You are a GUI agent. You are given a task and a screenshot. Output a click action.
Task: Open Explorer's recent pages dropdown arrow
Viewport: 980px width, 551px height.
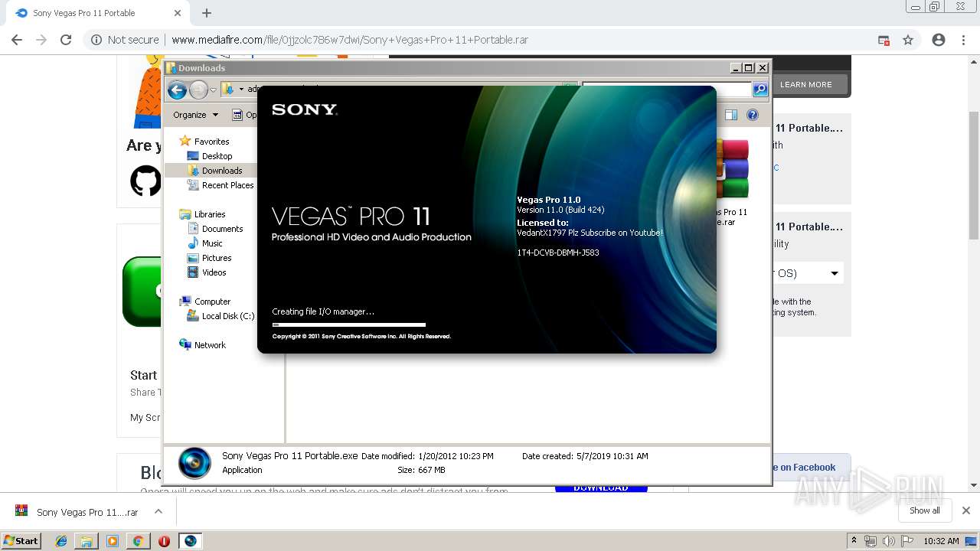coord(213,90)
